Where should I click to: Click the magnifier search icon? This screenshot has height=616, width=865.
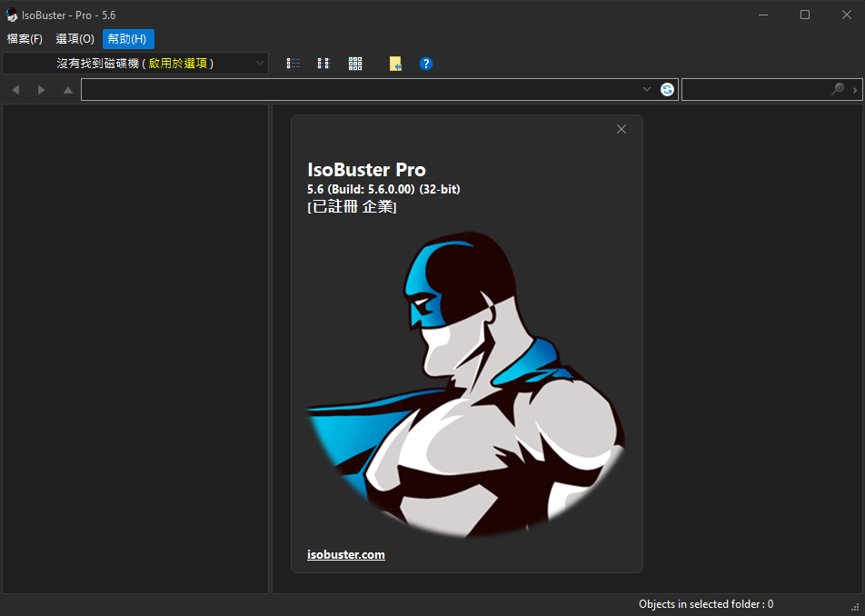[x=838, y=89]
